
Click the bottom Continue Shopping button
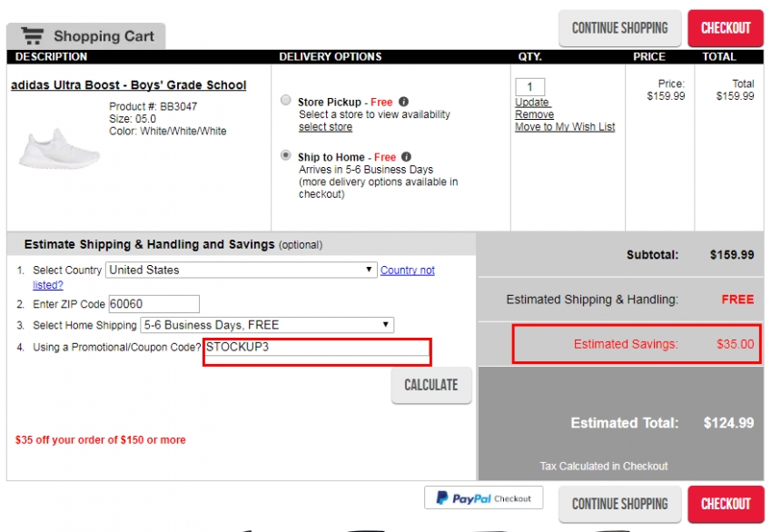point(619,504)
